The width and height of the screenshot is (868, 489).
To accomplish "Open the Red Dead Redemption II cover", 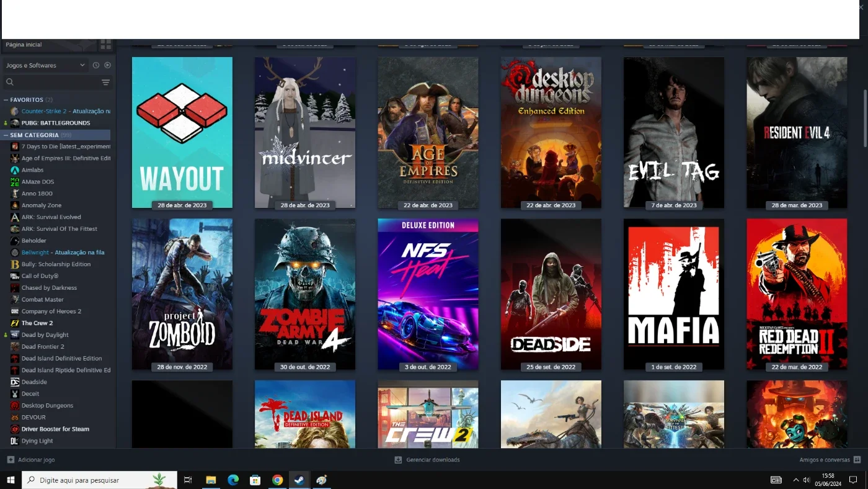I will tap(797, 294).
